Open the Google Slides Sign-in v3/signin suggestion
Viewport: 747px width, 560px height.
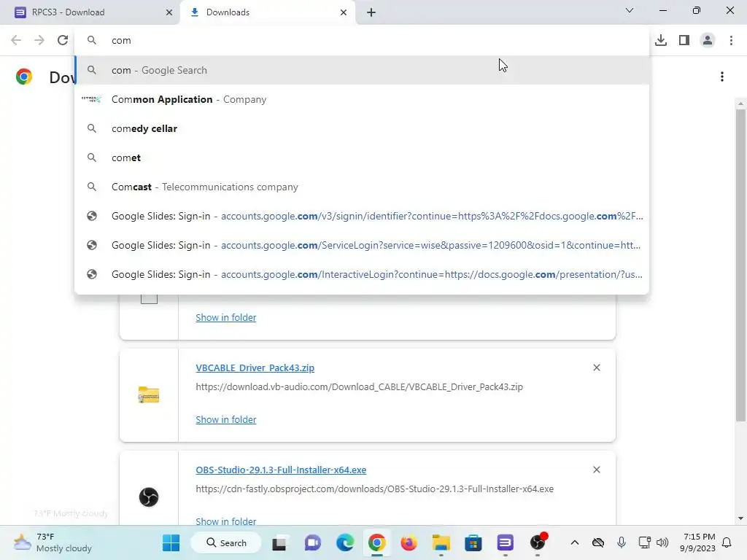click(362, 216)
